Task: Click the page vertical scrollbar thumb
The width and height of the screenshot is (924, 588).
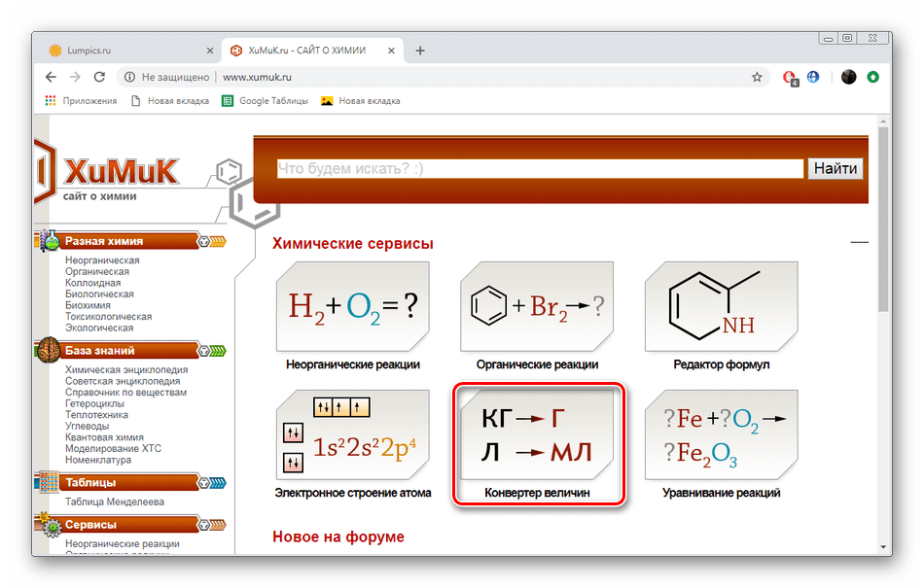Action: (883, 220)
